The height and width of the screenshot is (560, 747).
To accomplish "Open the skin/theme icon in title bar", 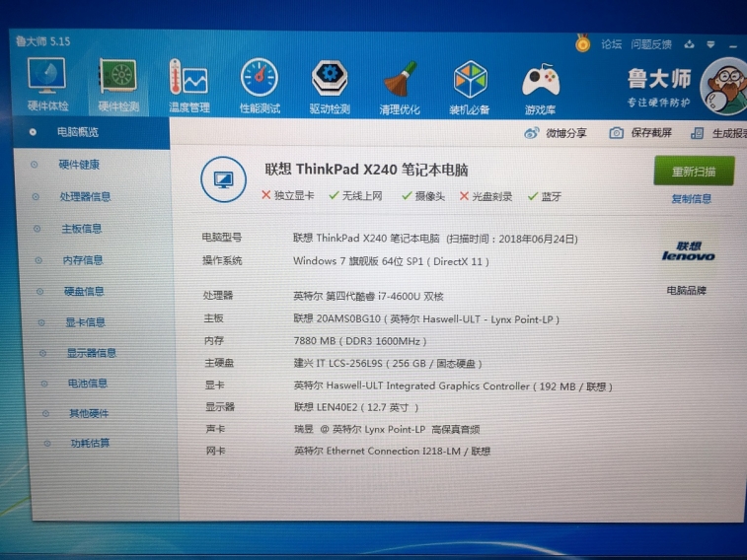I will coord(689,44).
